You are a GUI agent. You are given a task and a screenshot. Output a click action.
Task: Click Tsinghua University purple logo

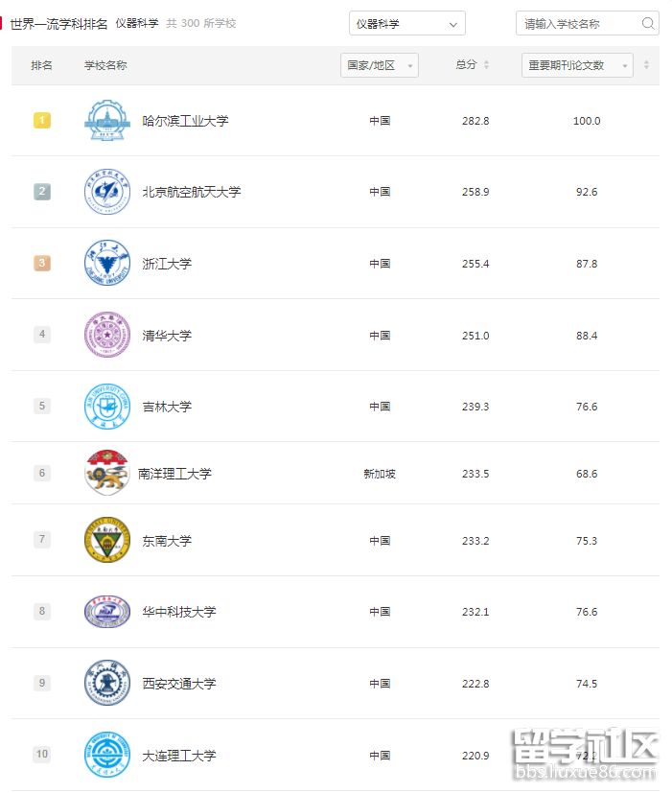pos(106,335)
